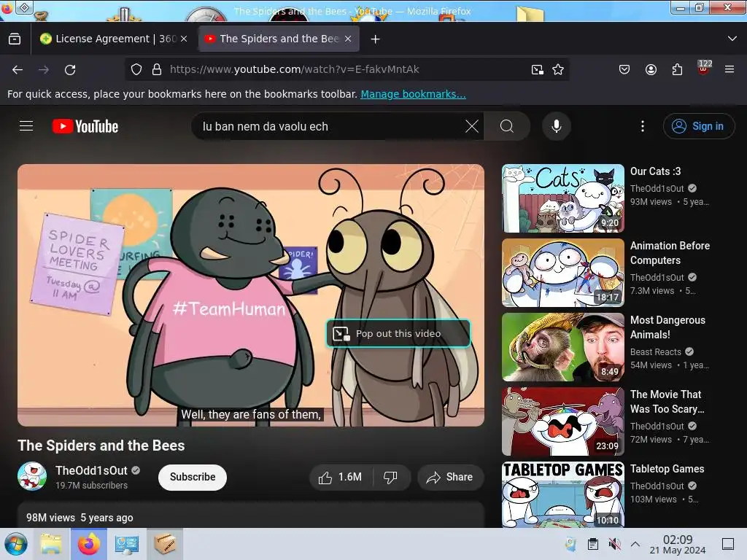Viewport: 747px width, 560px height.
Task: Run the YouTube search magnifier button
Action: [x=507, y=126]
